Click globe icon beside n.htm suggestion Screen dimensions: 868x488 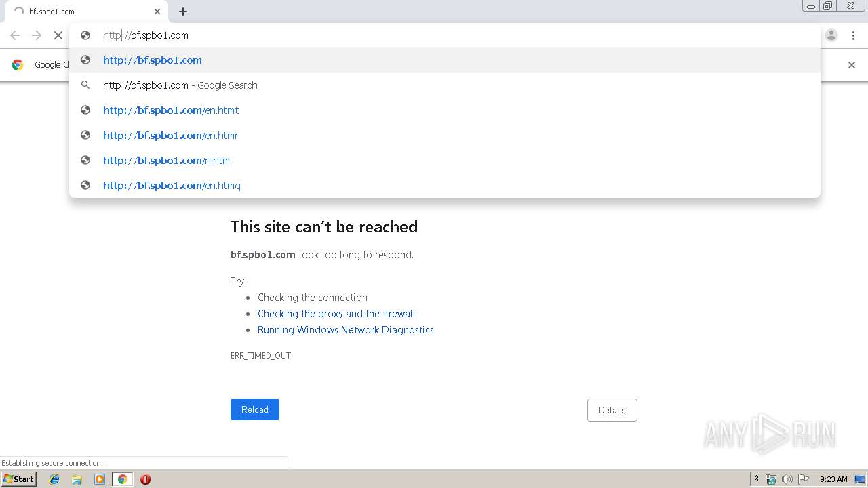[85, 160]
